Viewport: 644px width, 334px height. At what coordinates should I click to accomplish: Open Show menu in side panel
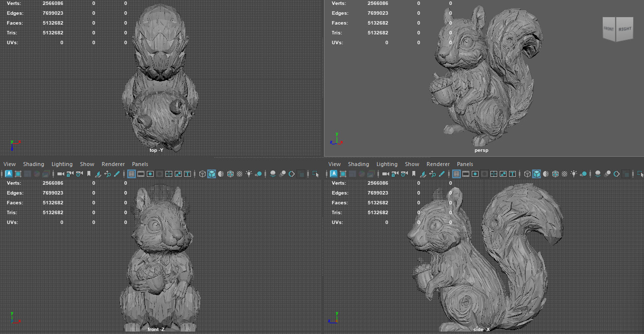click(x=412, y=164)
